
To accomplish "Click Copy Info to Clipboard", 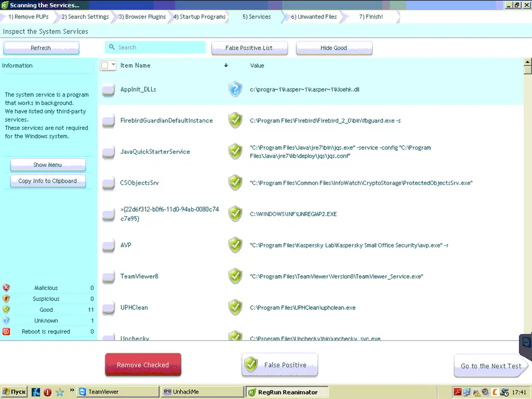I will click(48, 181).
